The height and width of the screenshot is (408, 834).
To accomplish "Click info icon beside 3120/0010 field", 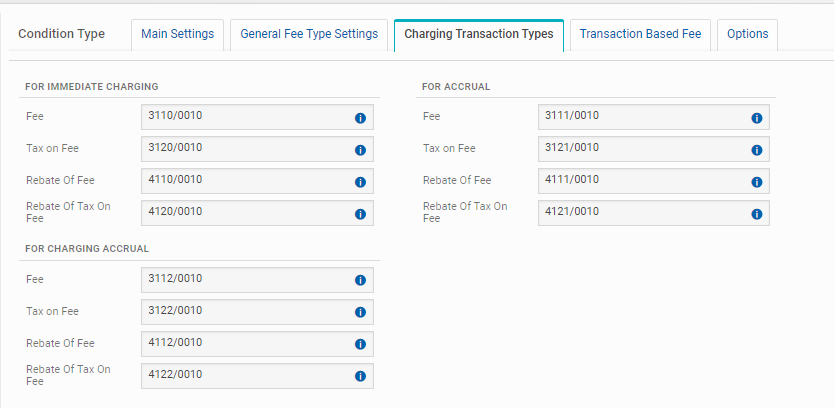I will click(x=360, y=150).
